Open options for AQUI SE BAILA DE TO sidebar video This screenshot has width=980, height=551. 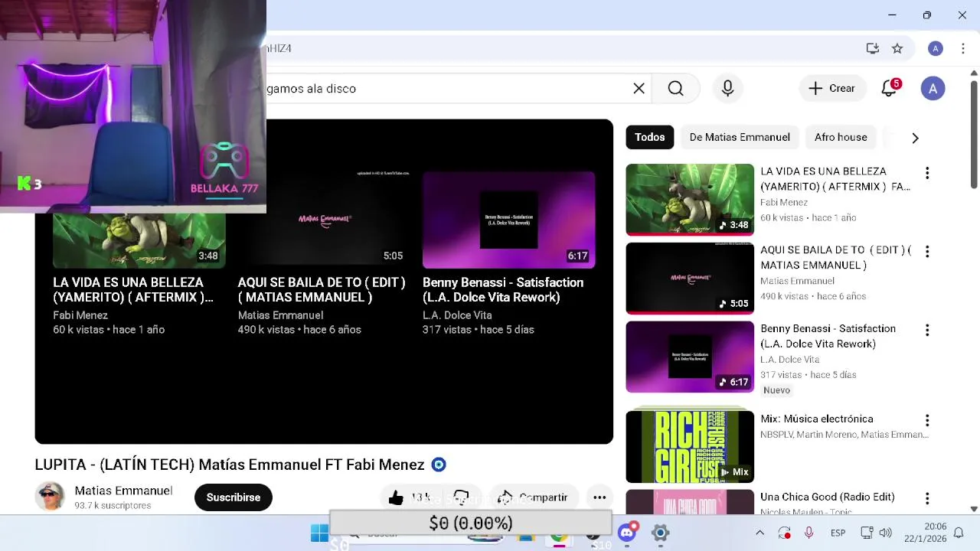[927, 252]
